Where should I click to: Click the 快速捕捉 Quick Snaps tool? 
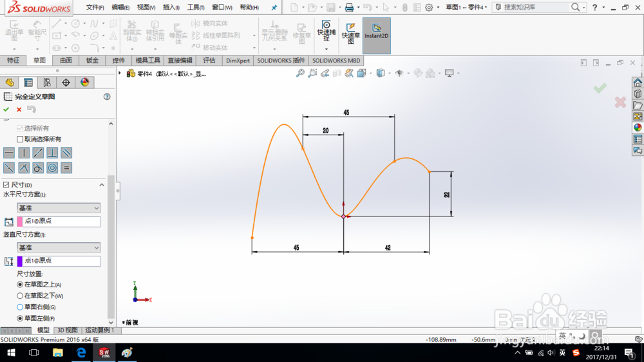click(x=327, y=31)
